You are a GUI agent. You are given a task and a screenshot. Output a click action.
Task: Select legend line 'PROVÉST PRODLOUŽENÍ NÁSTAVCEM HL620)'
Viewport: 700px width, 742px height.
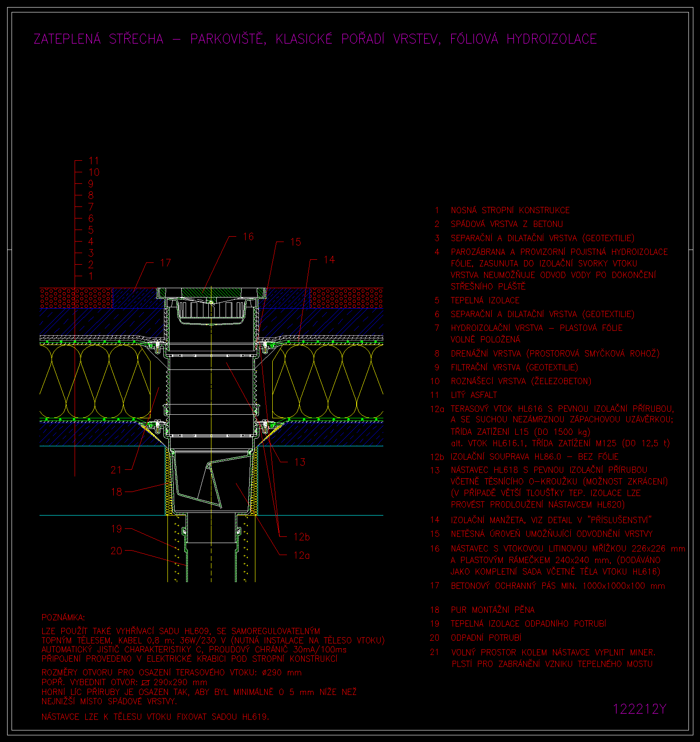coord(538,504)
